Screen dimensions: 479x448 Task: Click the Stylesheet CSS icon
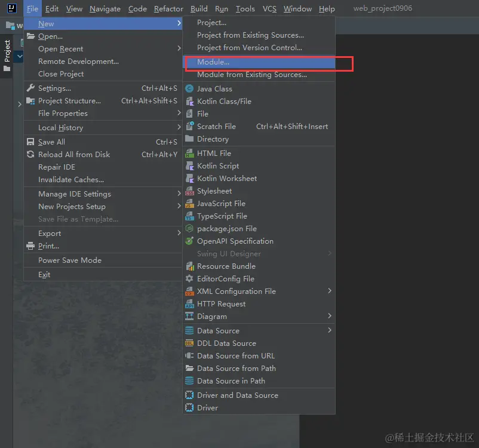[x=189, y=191]
